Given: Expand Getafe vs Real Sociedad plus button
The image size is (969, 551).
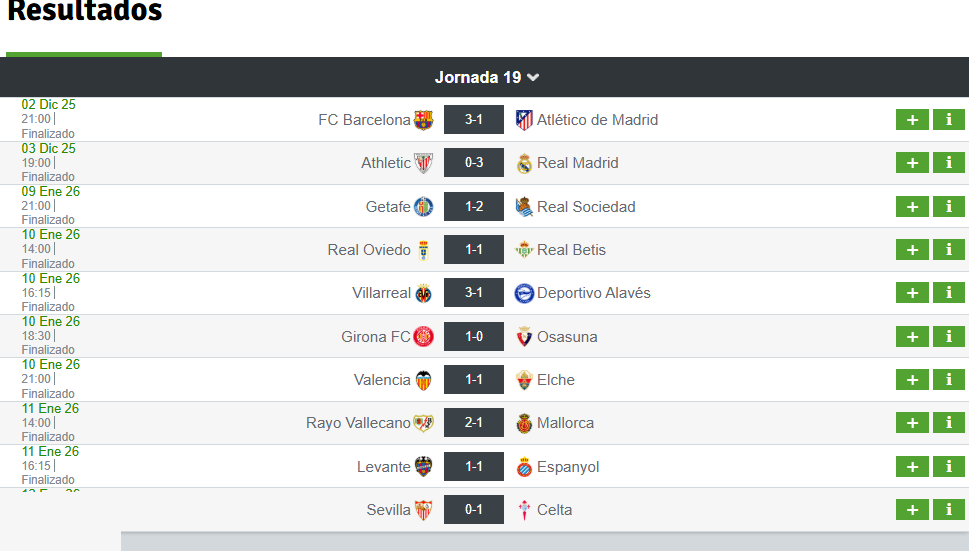Looking at the screenshot, I should [x=912, y=206].
